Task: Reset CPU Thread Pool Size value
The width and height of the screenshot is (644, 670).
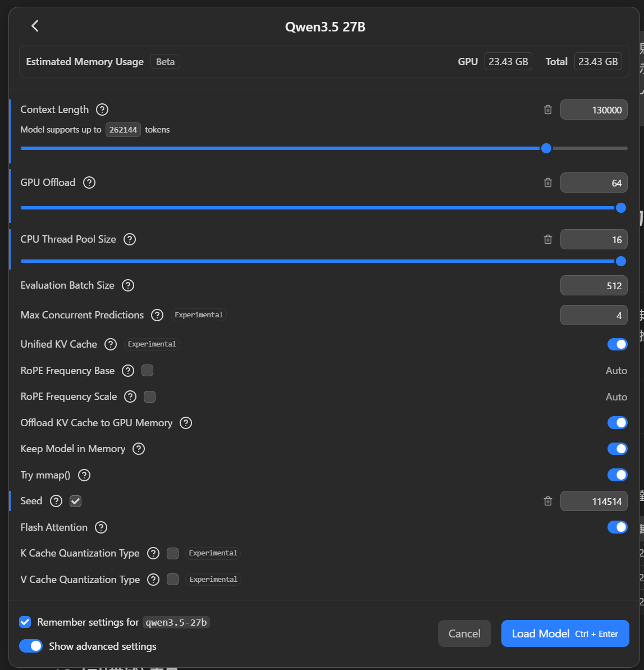Action: [548, 239]
